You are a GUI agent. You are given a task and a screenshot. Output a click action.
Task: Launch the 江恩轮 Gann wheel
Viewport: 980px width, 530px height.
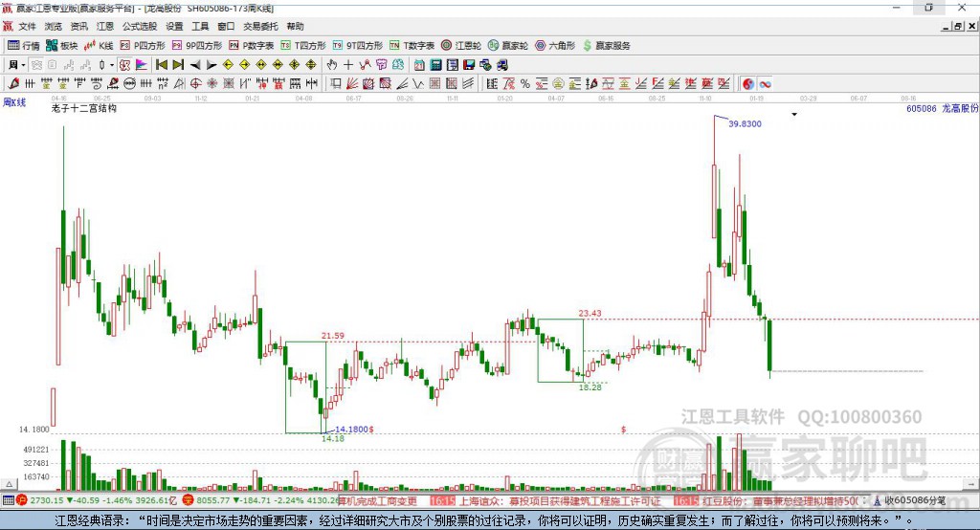click(x=461, y=46)
